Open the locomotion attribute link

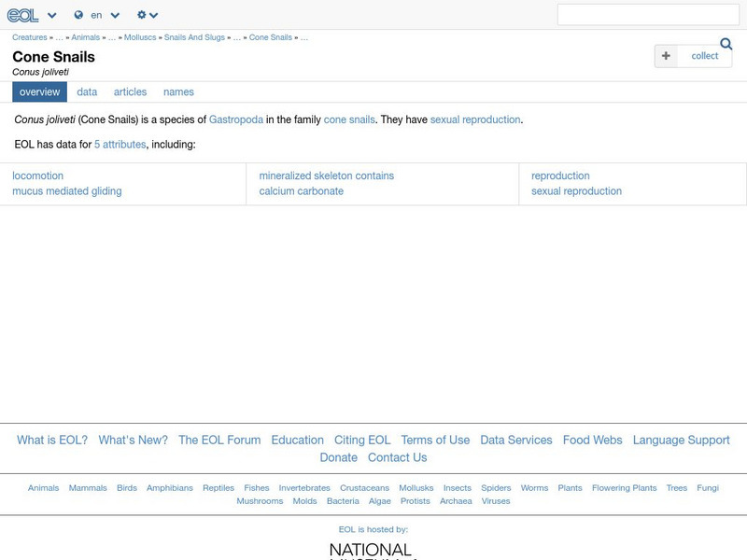coord(37,175)
